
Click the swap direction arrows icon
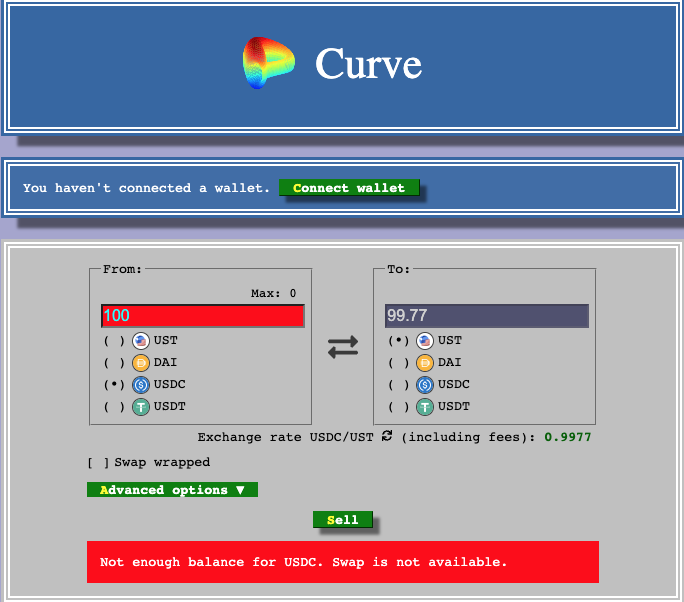pos(343,347)
